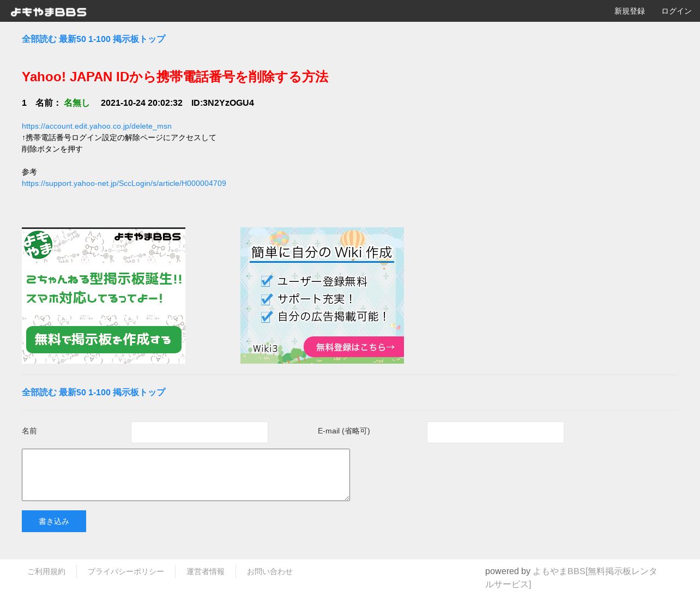700x591 pixels.
Task: Focus the E-mail (省略可) input field
Action: (x=496, y=432)
